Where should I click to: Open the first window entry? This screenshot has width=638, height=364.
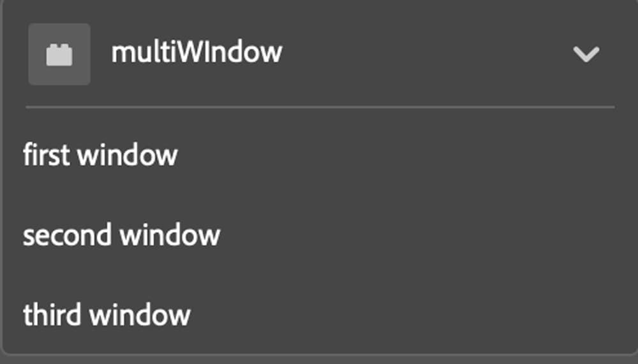(x=100, y=155)
